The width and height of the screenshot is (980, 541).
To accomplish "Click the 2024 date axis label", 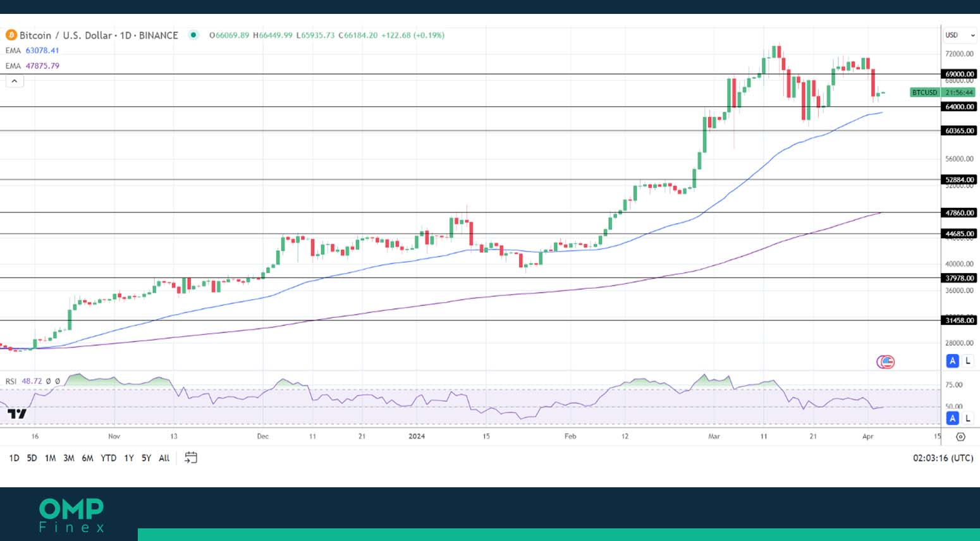I will coord(417,436).
